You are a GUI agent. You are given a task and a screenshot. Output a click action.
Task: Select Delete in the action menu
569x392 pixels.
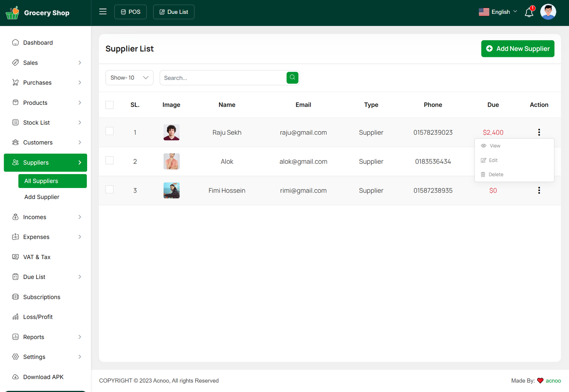[495, 174]
